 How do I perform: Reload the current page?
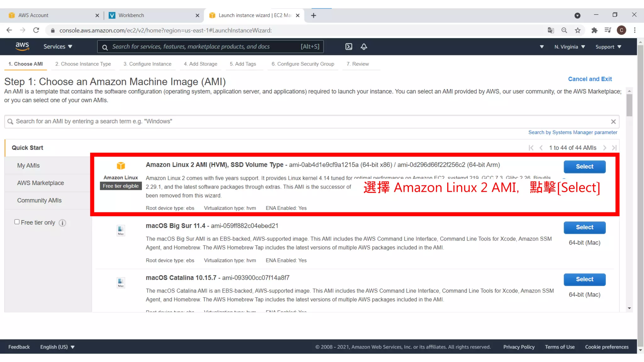36,30
